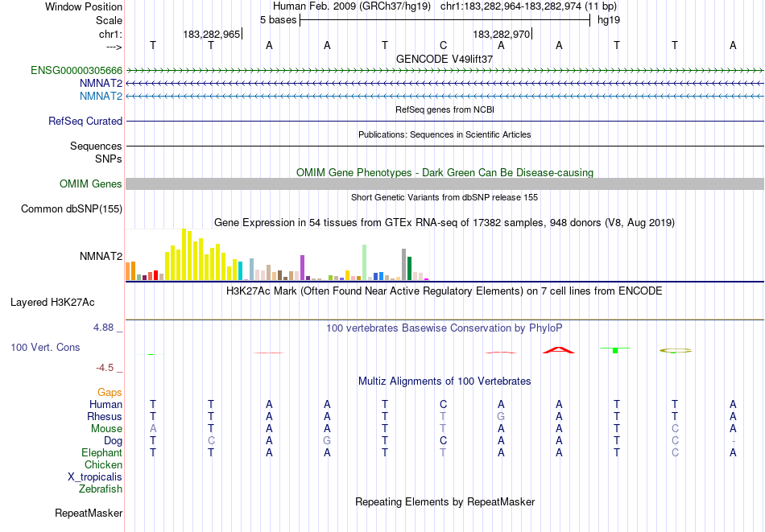
Task: Click the olive C conservation logo
Action: point(676,351)
